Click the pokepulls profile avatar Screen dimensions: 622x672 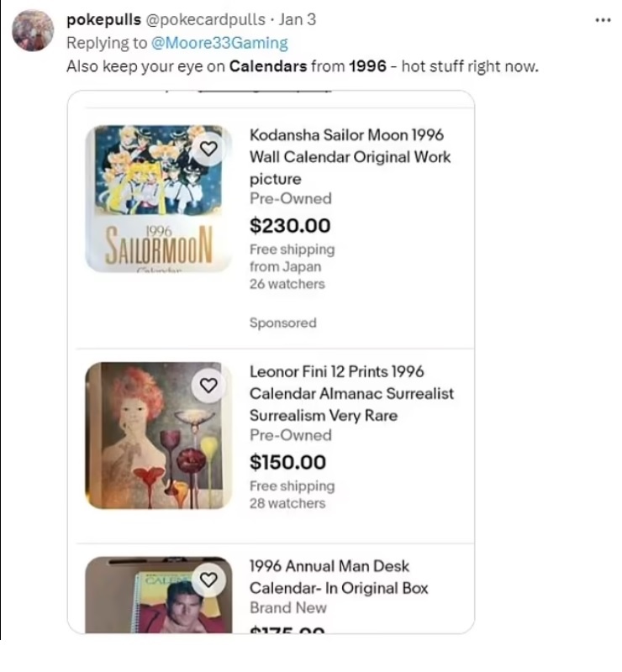34,31
